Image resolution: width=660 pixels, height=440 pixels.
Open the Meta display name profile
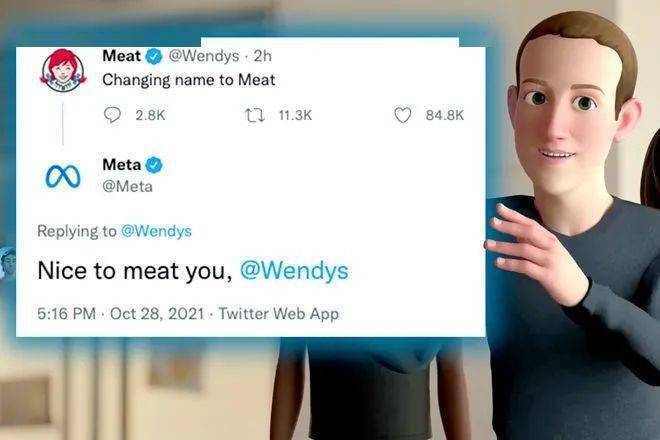122,165
